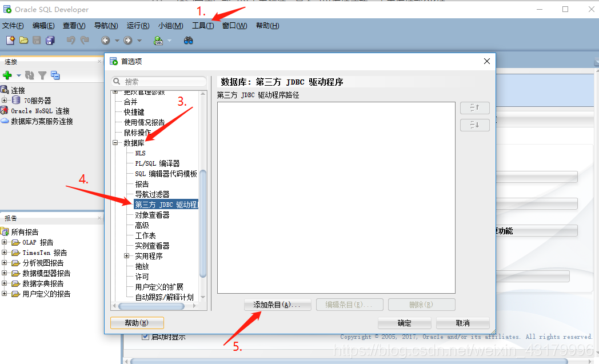This screenshot has height=364, width=599.
Task: Expand the 实用程序 tree node
Action: point(126,256)
